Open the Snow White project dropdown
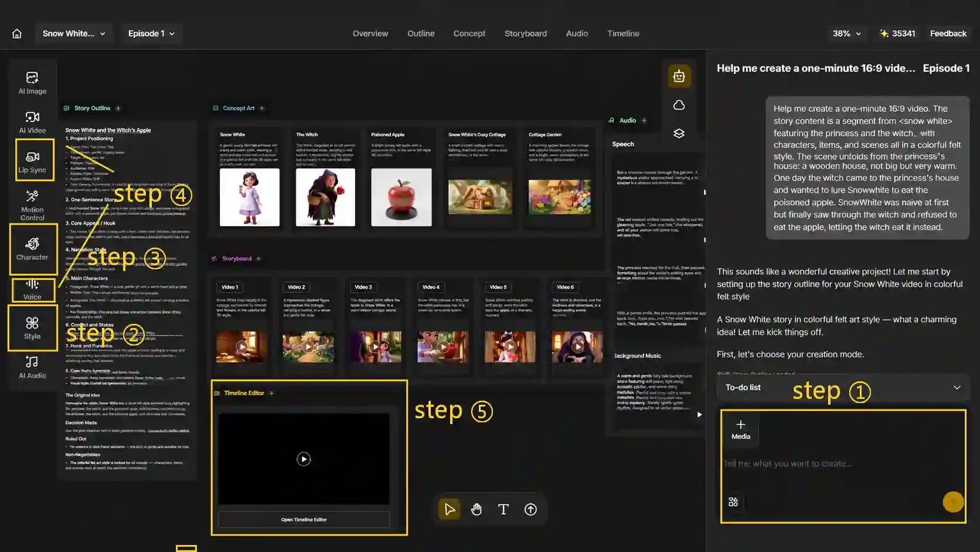This screenshot has width=980, height=552. (74, 33)
